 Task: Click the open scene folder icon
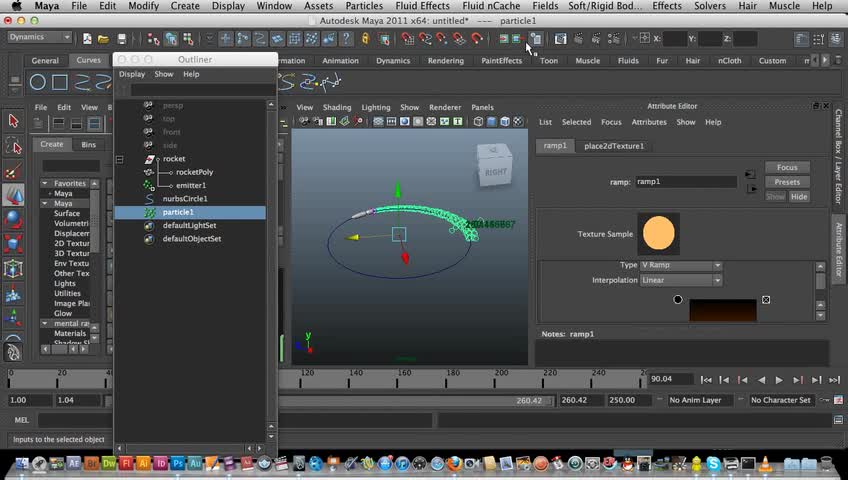point(105,39)
